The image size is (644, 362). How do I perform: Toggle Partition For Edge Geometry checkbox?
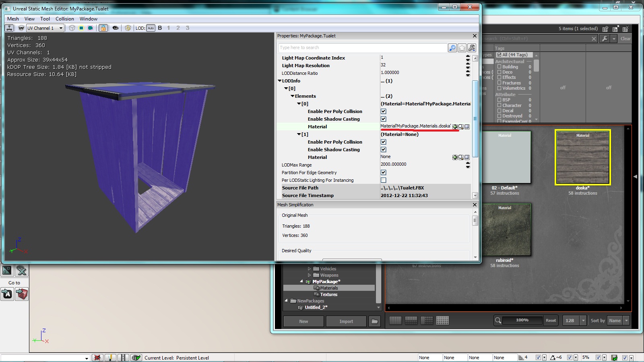(x=384, y=173)
